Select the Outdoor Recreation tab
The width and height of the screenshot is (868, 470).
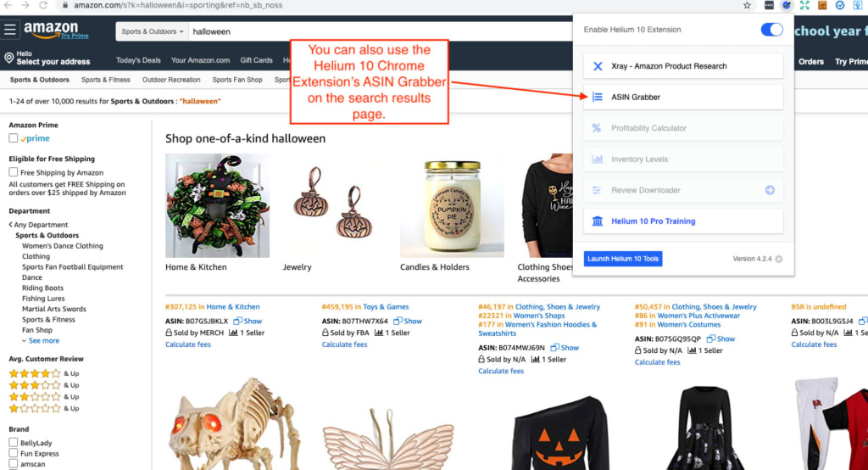(x=171, y=80)
